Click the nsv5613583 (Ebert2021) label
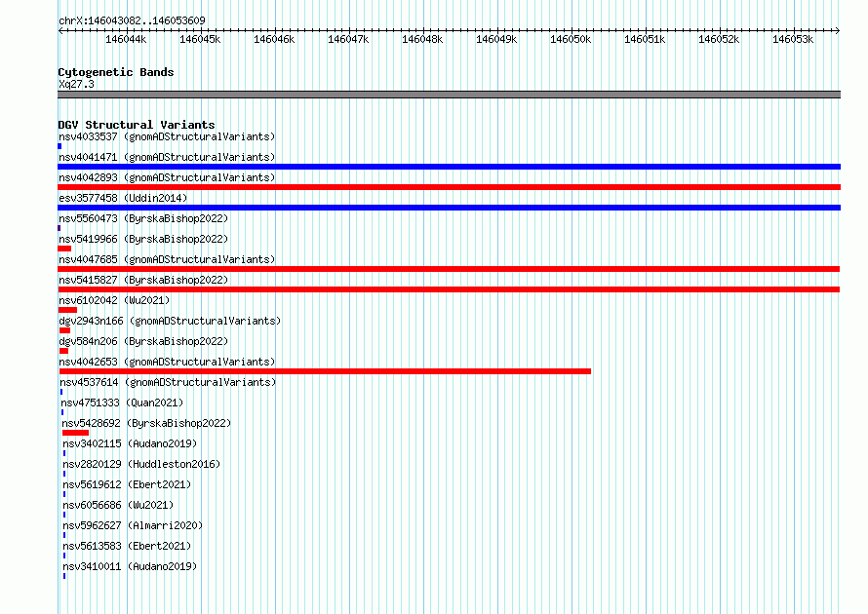 coord(127,546)
